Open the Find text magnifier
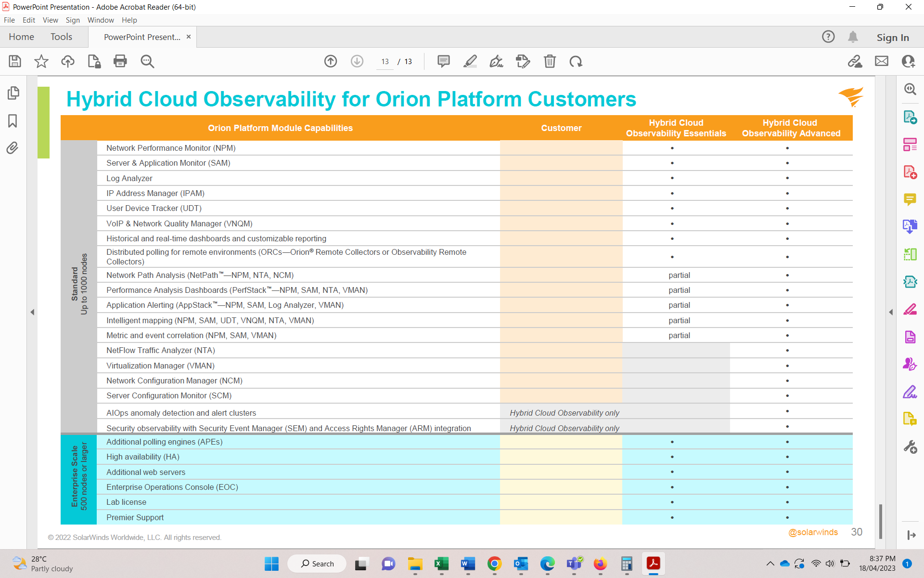924x578 pixels. (x=147, y=61)
